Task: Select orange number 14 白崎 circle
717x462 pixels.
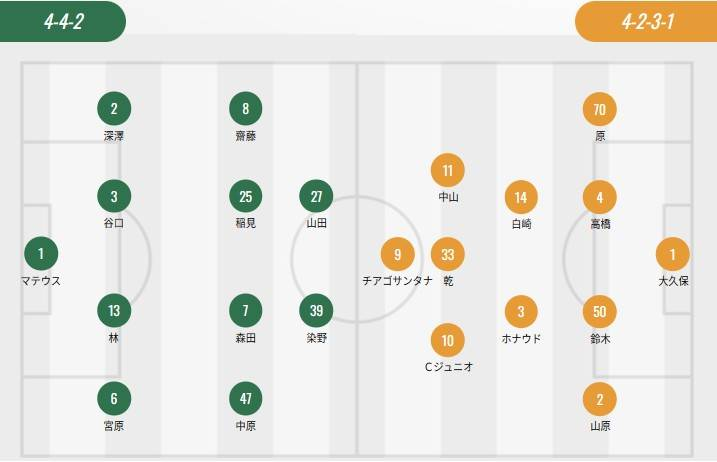Action: click(521, 196)
